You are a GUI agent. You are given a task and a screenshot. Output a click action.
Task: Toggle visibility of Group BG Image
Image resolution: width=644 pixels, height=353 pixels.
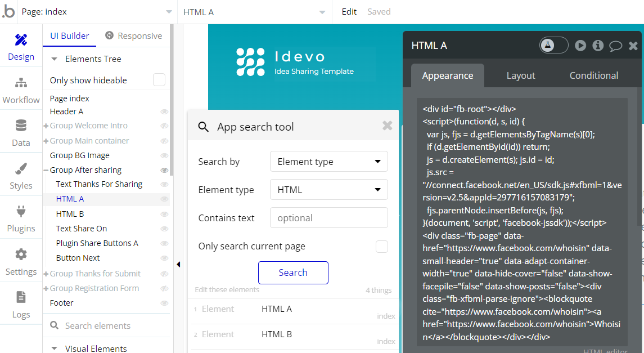point(164,156)
